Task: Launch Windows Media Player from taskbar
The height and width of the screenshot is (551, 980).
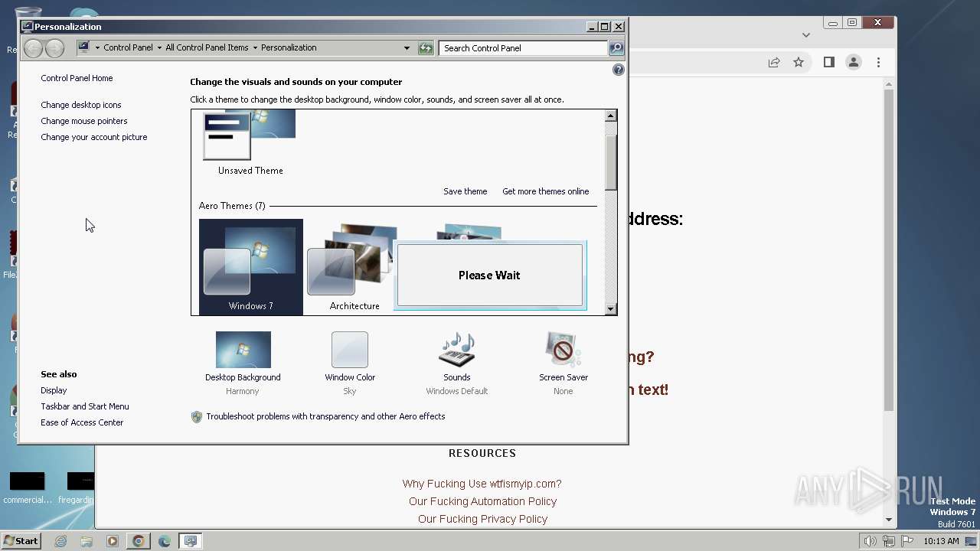Action: 113,541
